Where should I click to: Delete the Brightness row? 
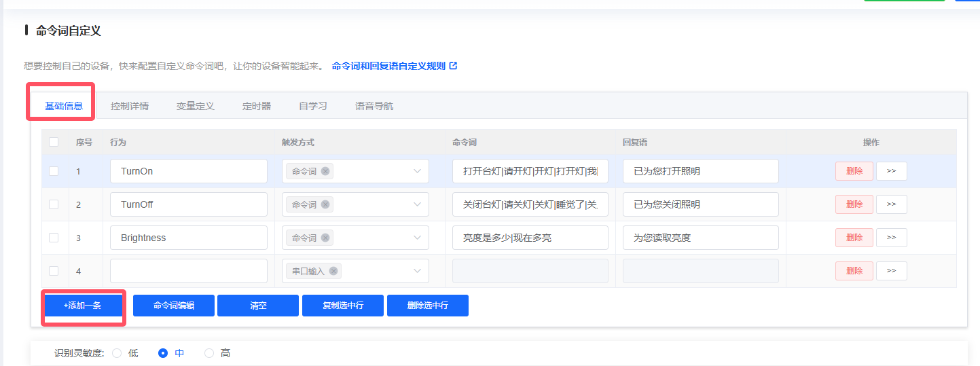[854, 238]
